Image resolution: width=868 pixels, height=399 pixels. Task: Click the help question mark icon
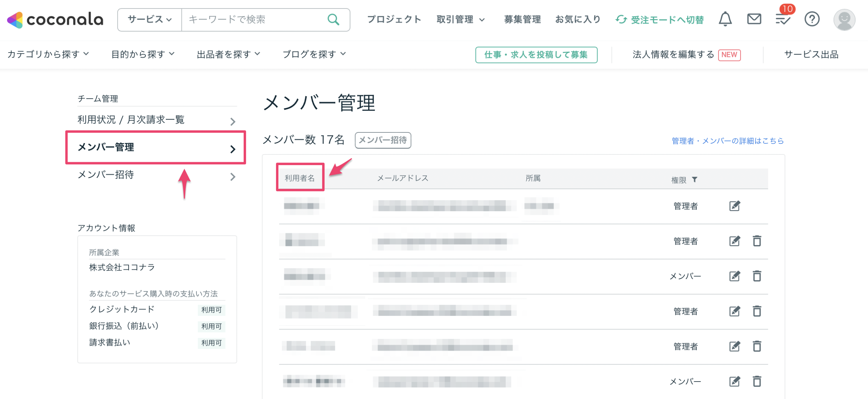coord(812,19)
